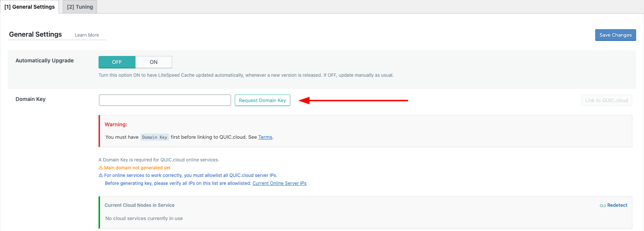
Task: Select the General Settings tab
Action: click(x=29, y=7)
